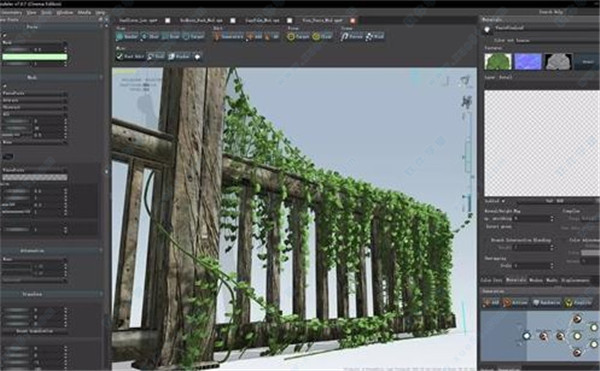
Task: Toggle the checkbox below the top section header
Action: (4, 35)
